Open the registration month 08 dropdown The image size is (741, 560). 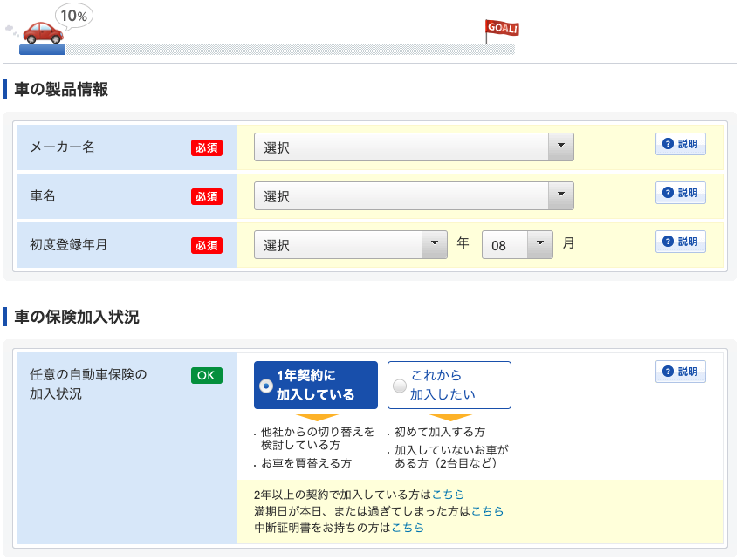(517, 245)
